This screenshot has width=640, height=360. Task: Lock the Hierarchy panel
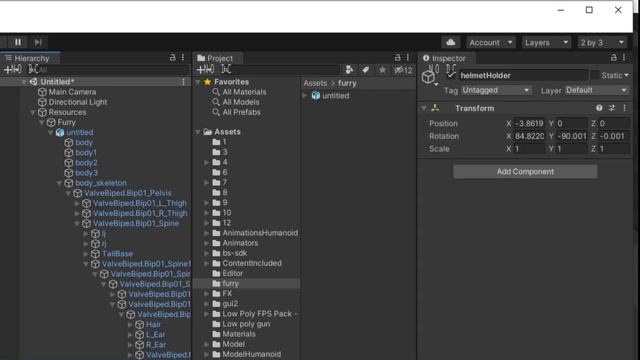[x=173, y=58]
